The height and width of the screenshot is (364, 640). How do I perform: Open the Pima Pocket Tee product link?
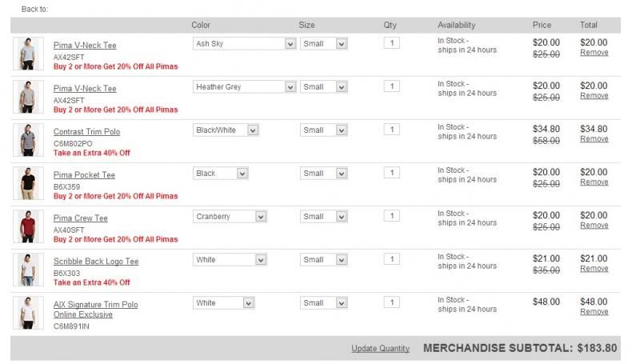(84, 175)
